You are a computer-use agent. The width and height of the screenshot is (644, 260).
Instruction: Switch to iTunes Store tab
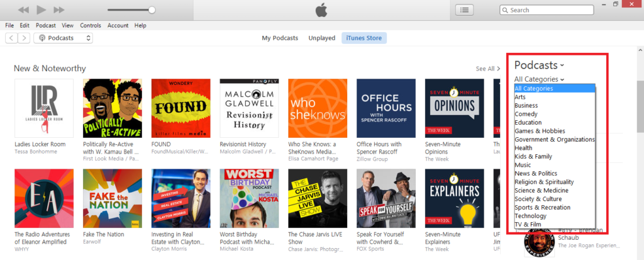click(364, 38)
